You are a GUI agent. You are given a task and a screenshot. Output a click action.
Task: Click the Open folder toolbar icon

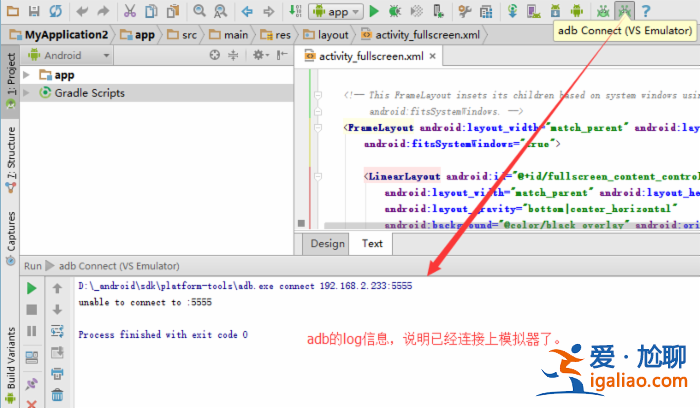[x=12, y=11]
